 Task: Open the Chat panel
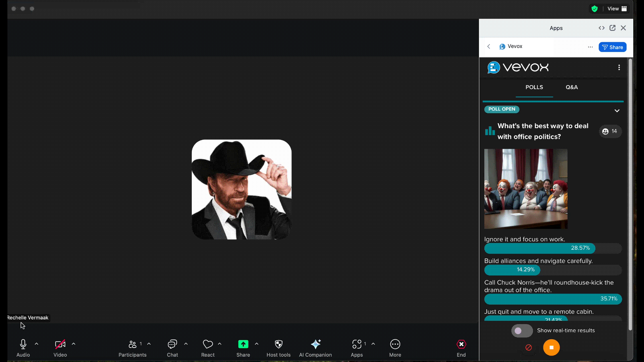click(172, 348)
